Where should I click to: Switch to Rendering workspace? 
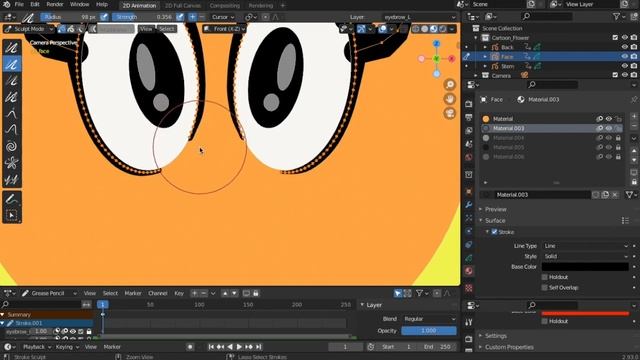coord(260,6)
